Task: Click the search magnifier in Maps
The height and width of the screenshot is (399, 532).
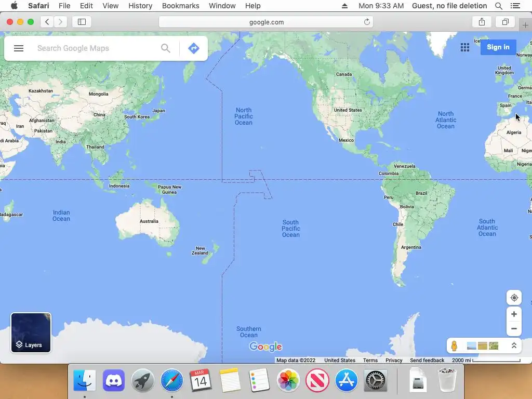Action: tap(166, 48)
